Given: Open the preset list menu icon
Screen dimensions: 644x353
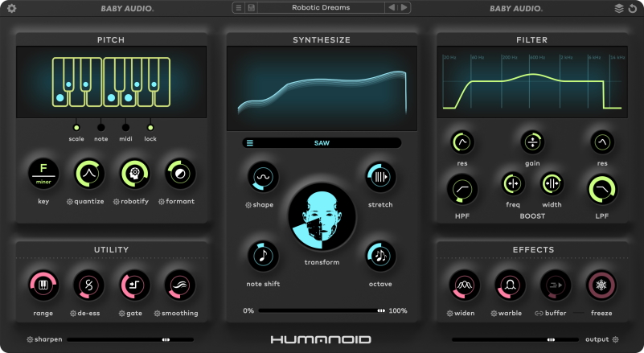Looking at the screenshot, I should (x=239, y=7).
